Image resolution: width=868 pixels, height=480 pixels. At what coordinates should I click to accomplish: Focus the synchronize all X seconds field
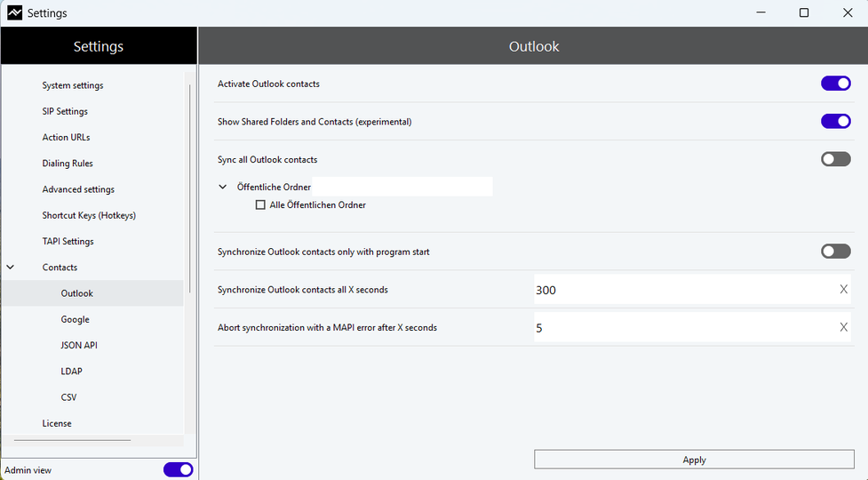tap(685, 289)
